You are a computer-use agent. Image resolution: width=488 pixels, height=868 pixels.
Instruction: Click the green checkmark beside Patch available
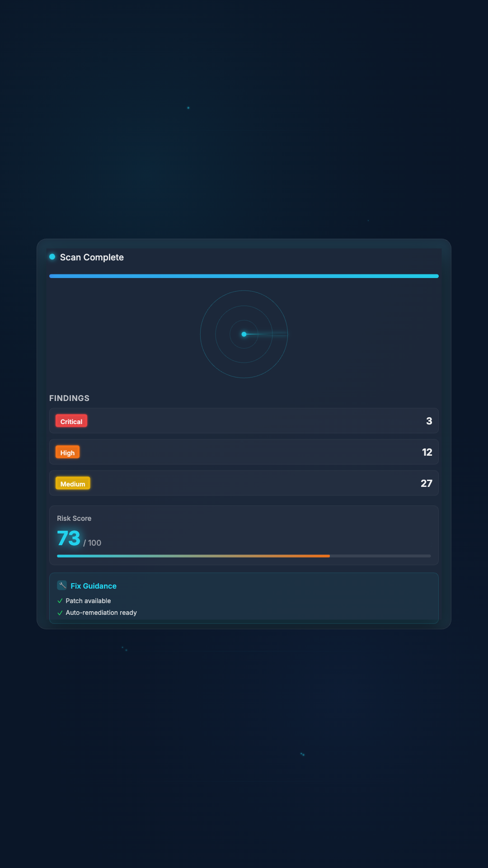point(60,601)
